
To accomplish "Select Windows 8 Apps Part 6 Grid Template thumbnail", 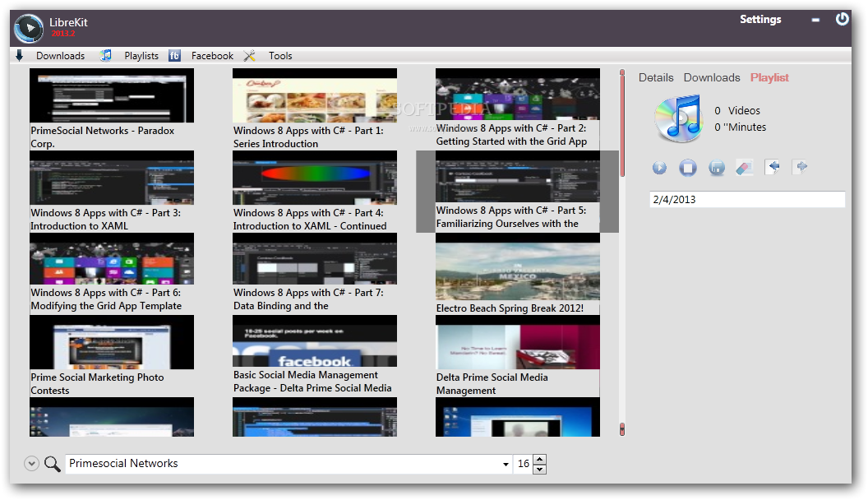I will point(112,258).
